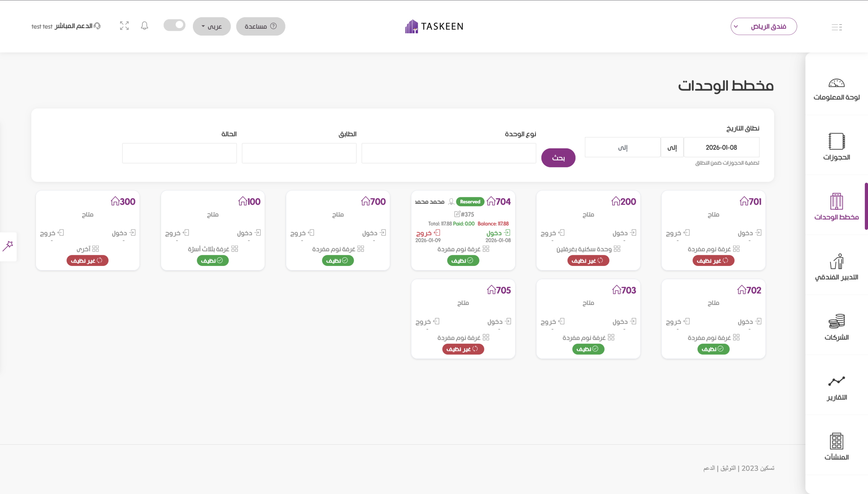Toggle unit 200's not-clean status badge

click(x=588, y=261)
